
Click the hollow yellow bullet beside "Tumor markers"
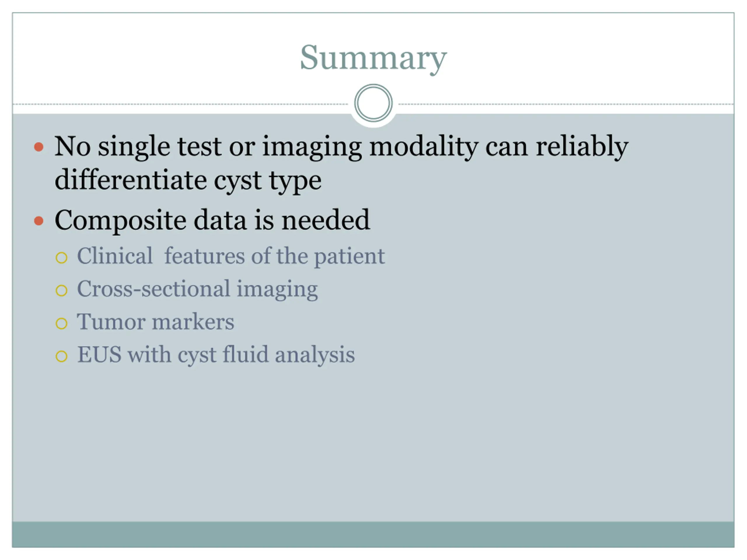point(62,323)
